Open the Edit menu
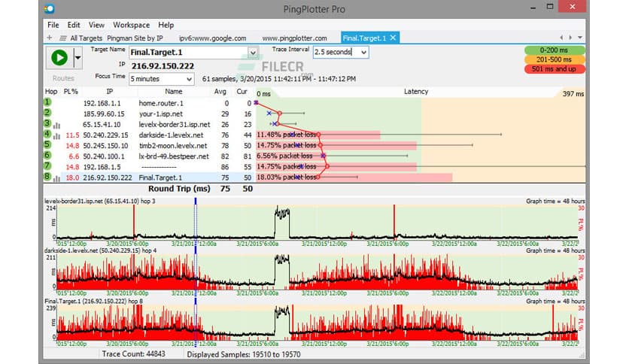 pyautogui.click(x=74, y=25)
